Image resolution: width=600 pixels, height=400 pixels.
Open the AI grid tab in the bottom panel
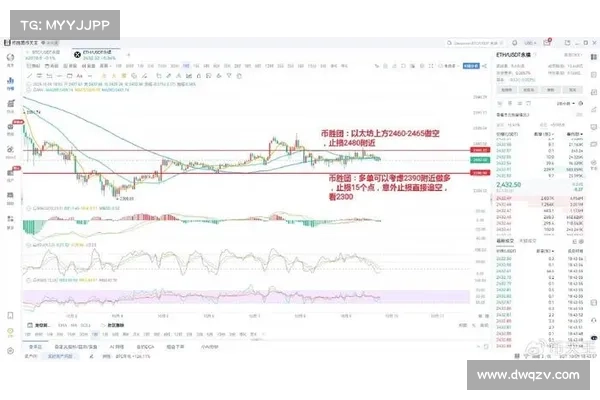pos(116,347)
